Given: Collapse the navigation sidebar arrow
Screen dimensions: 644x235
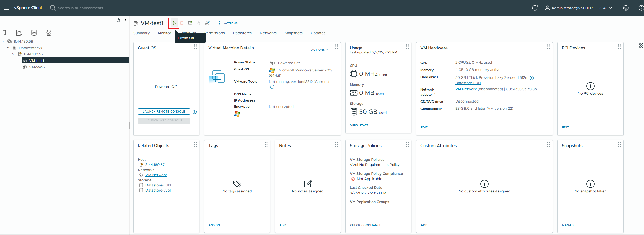Looking at the screenshot, I should (x=125, y=20).
